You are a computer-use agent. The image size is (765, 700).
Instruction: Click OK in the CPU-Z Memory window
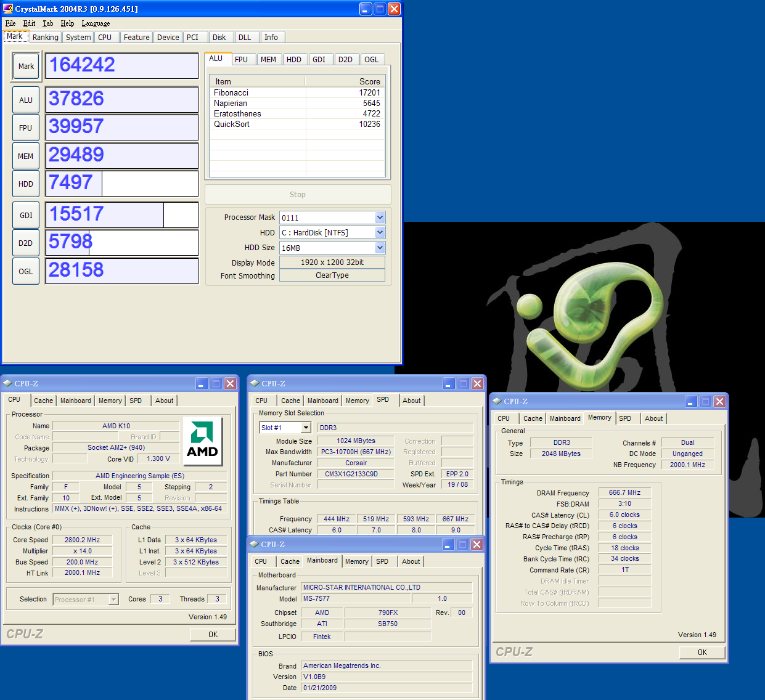point(702,652)
